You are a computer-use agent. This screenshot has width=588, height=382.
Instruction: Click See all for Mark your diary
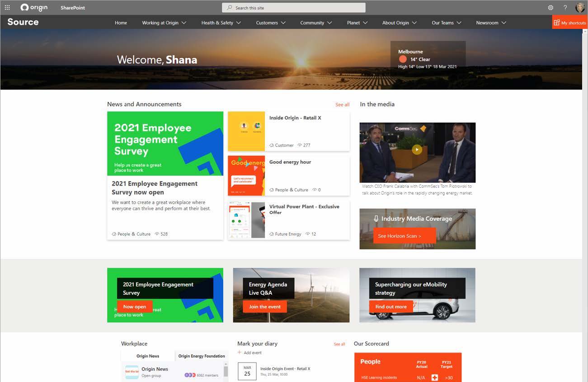[x=339, y=344]
